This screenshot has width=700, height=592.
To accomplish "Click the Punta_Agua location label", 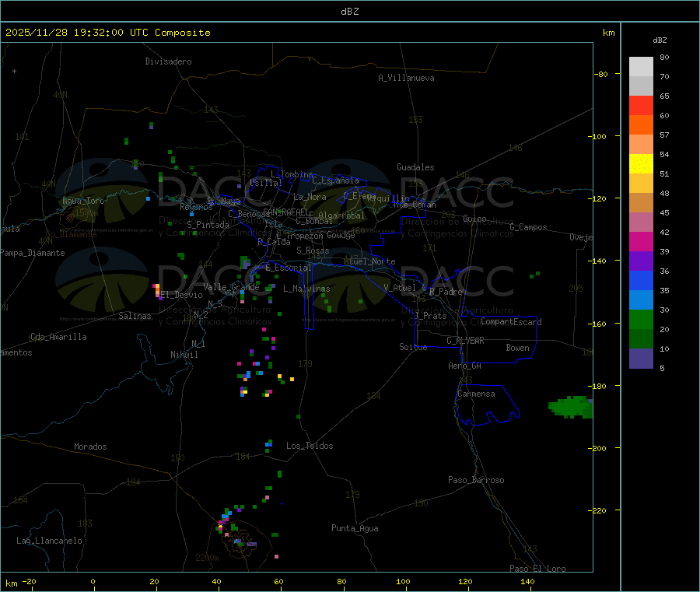I will (x=355, y=528).
